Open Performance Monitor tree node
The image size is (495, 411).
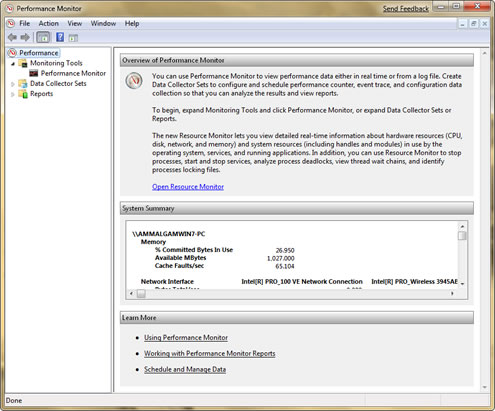(73, 73)
